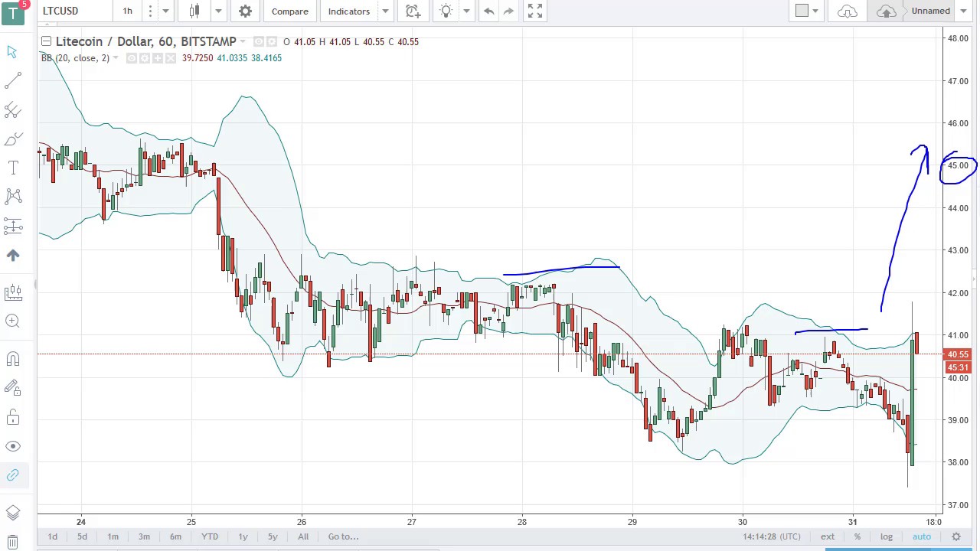
Task: Click the add alert clock icon
Action: (x=413, y=11)
